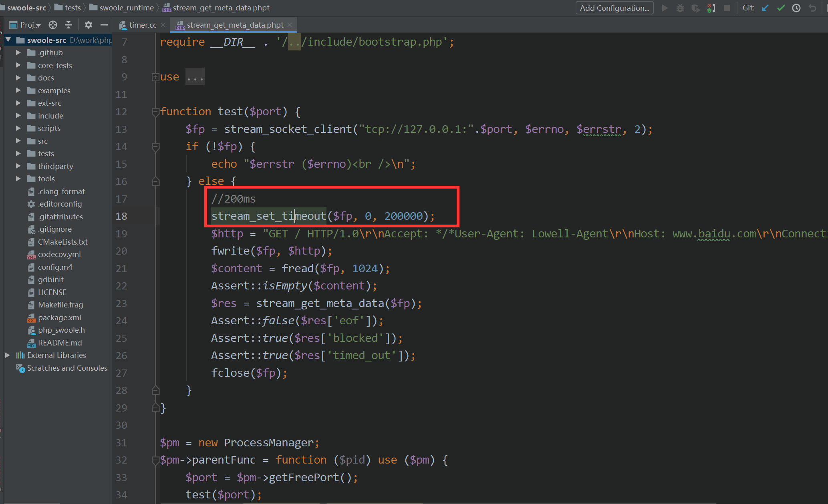Toggle PHP debug listening icon
This screenshot has height=504, width=828.
[x=711, y=8]
